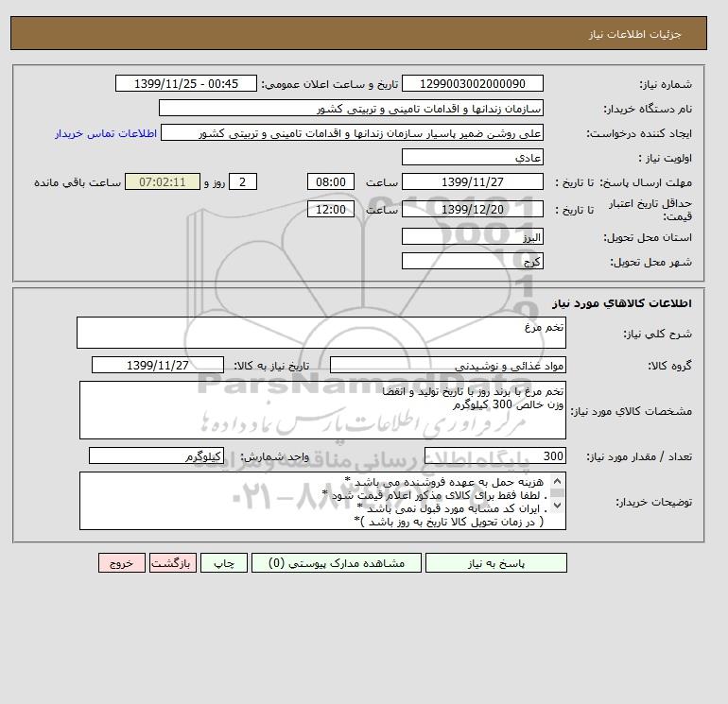Click the ایجاد کننده درخواست label
Screen dimensions: 728x704
[x=639, y=133]
